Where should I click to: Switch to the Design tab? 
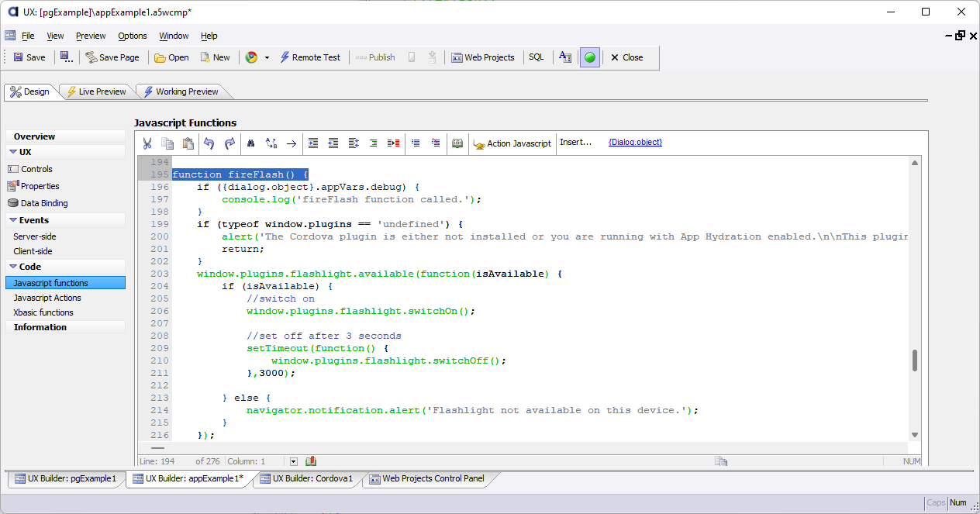pyautogui.click(x=30, y=91)
